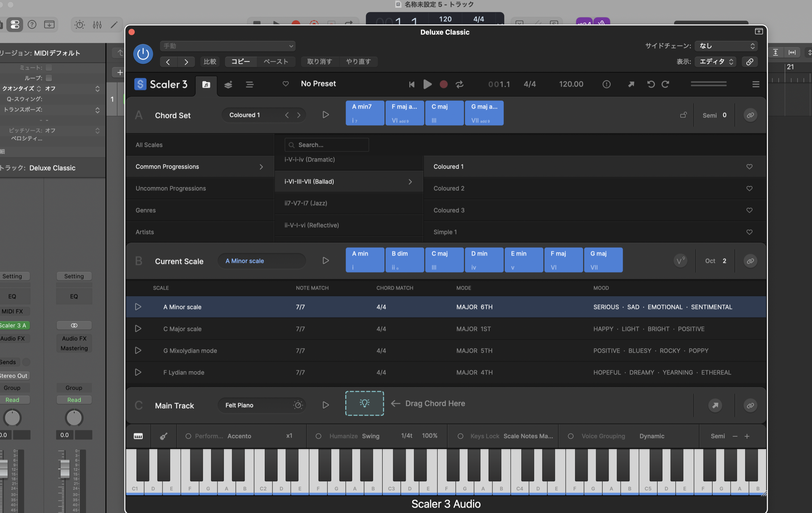Open the Scaler 3 browse folder tab

pyautogui.click(x=206, y=85)
